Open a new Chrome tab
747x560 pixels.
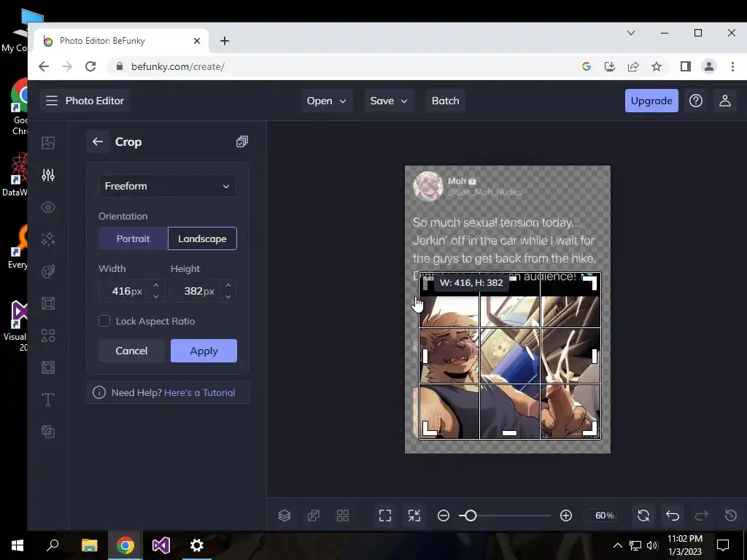[225, 41]
